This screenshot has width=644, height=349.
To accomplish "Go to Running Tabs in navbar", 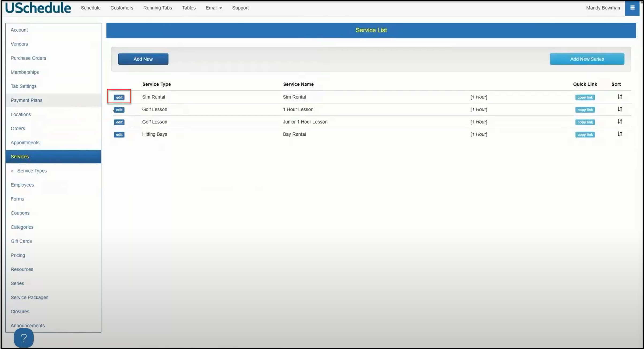I will (157, 8).
